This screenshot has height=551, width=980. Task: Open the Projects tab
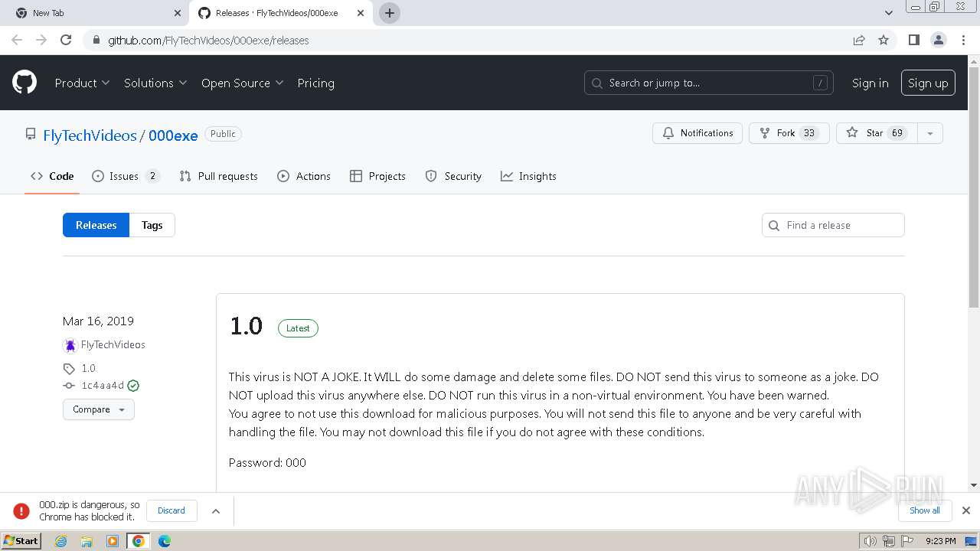click(377, 176)
